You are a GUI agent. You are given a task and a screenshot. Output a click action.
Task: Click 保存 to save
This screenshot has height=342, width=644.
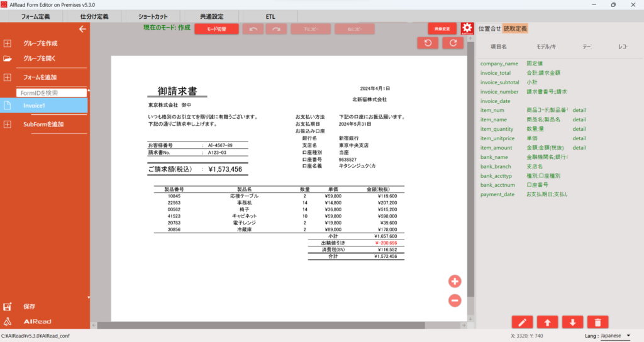(30, 307)
